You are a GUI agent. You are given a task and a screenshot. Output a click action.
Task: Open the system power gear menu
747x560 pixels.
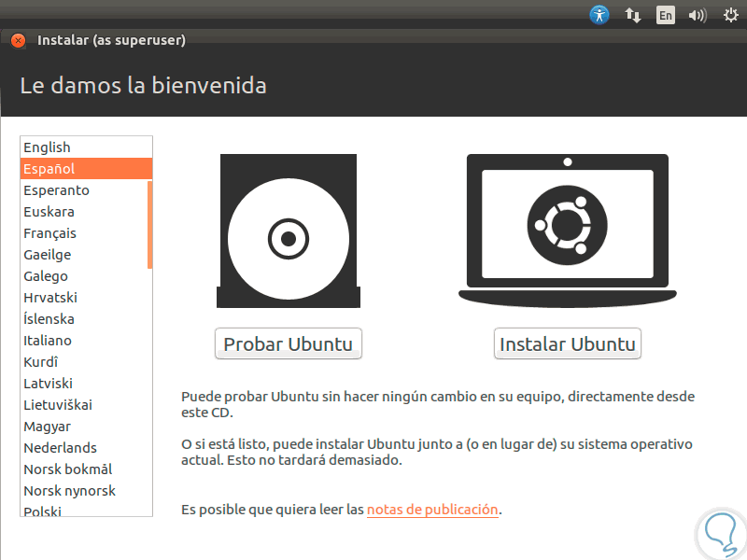tap(730, 15)
